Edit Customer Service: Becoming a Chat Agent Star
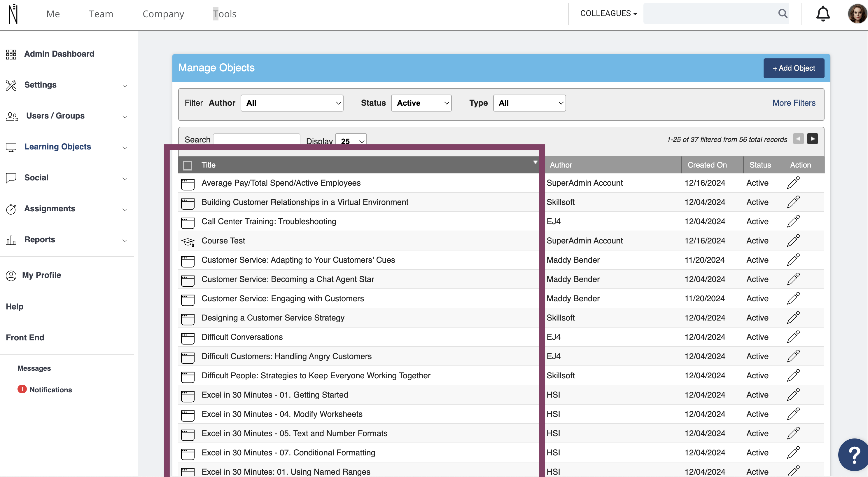Image resolution: width=868 pixels, height=477 pixels. [793, 279]
